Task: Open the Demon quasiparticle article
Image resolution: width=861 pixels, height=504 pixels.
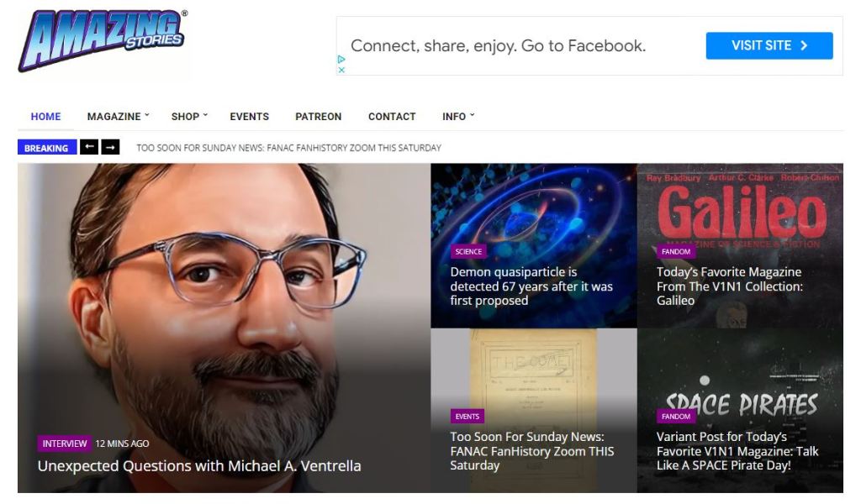Action: (x=531, y=286)
